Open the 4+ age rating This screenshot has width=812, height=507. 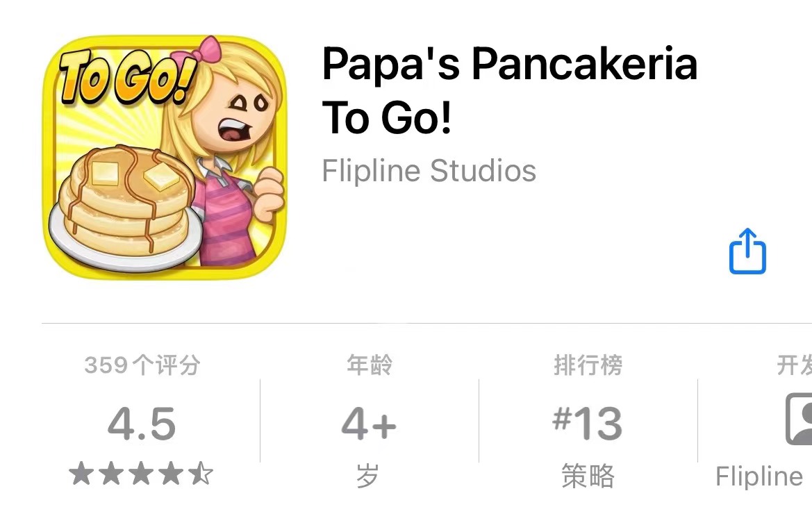tap(369, 424)
